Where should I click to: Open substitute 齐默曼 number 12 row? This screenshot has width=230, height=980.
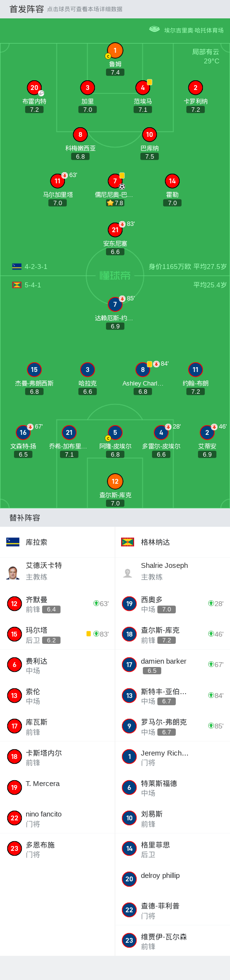pyautogui.click(x=58, y=604)
